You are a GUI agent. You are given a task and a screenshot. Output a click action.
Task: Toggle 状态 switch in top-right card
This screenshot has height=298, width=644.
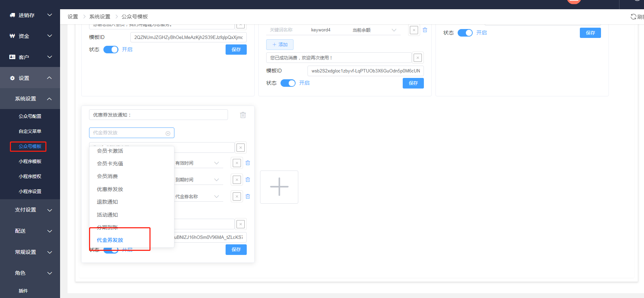465,33
